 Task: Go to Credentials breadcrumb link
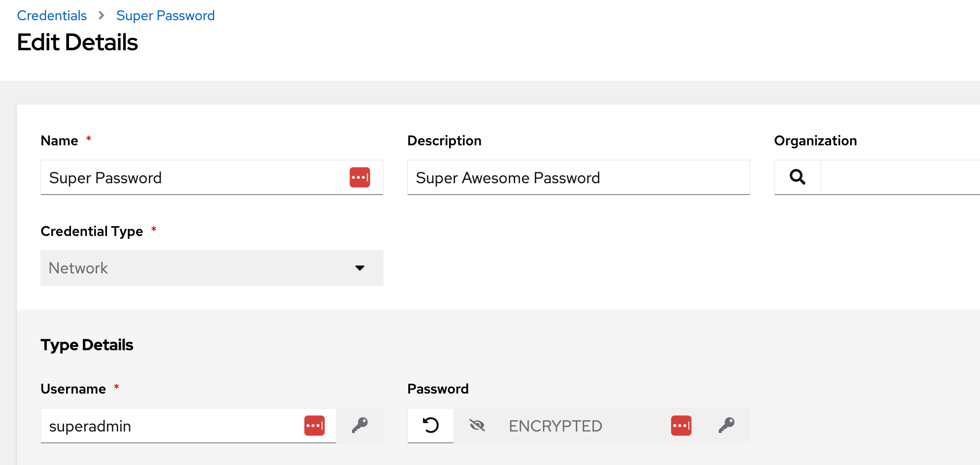[52, 16]
